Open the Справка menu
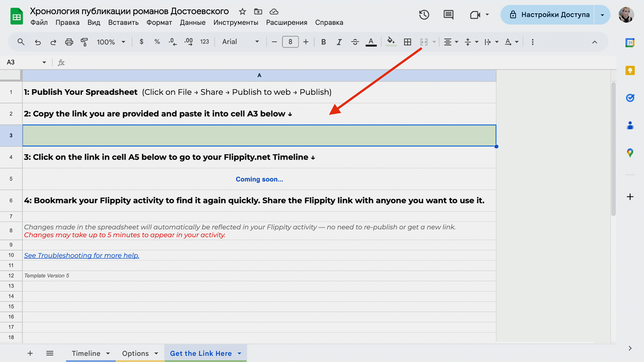 tap(329, 23)
